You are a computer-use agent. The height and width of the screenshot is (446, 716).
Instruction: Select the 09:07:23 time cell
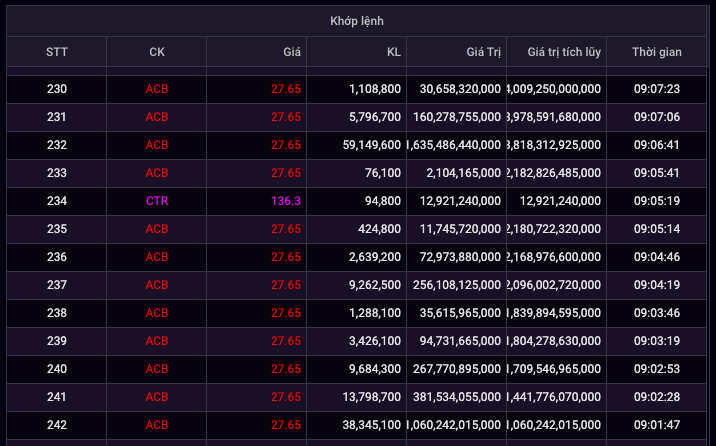click(x=657, y=89)
